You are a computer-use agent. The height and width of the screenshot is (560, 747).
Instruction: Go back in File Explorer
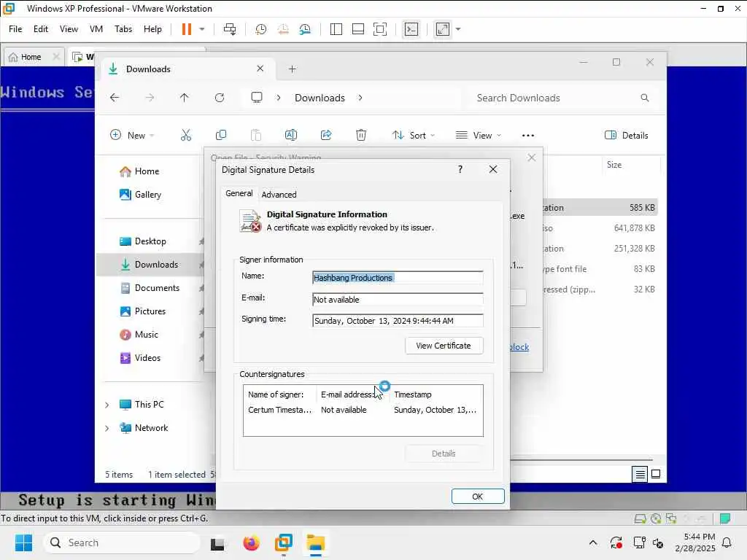115,98
